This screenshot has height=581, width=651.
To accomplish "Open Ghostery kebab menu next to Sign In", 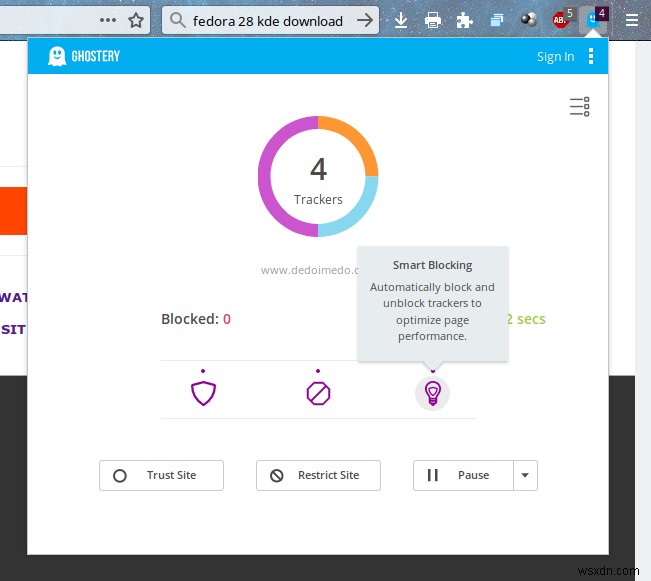I will pyautogui.click(x=591, y=56).
